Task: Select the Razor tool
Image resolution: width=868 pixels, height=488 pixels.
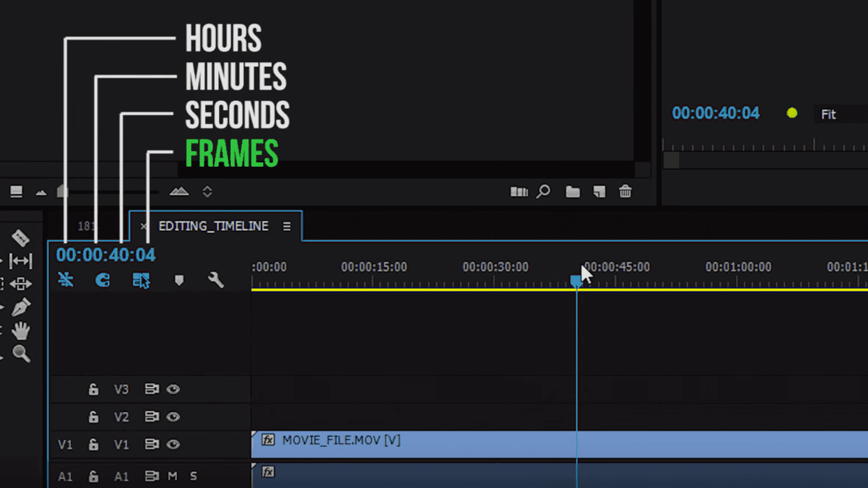Action: coord(20,238)
